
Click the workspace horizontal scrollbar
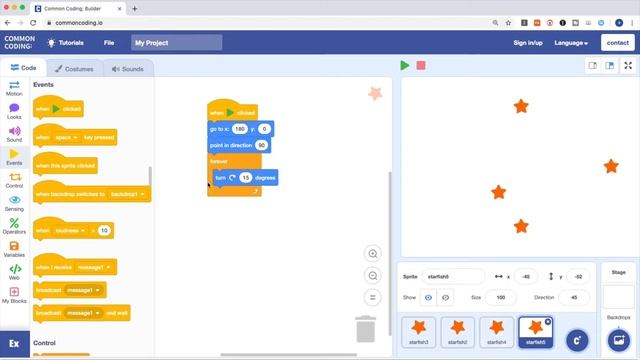289,355
